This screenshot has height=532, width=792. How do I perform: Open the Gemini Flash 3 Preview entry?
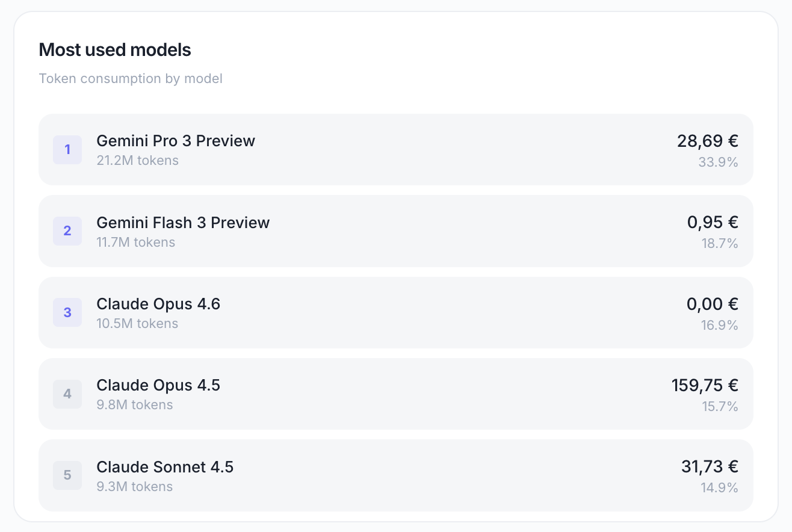click(396, 231)
